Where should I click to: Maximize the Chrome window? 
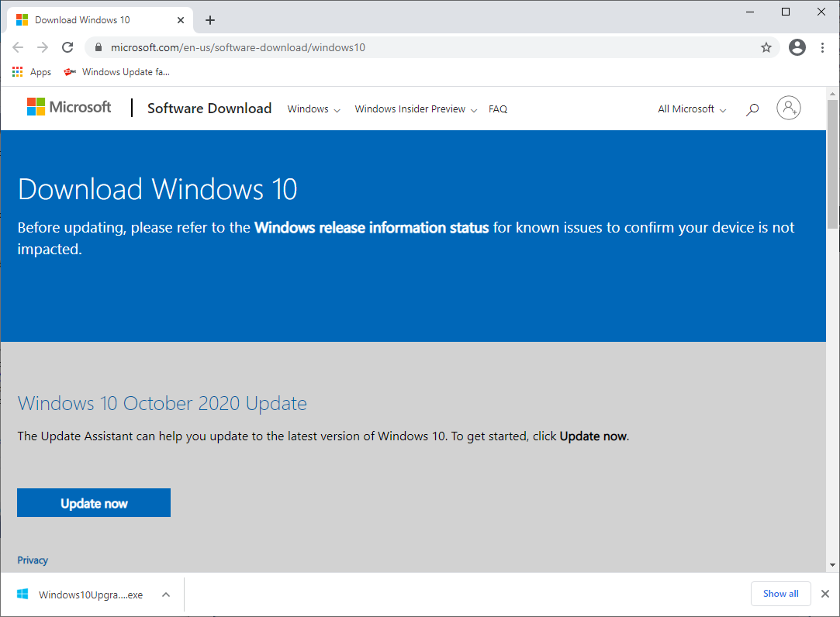[x=786, y=12]
